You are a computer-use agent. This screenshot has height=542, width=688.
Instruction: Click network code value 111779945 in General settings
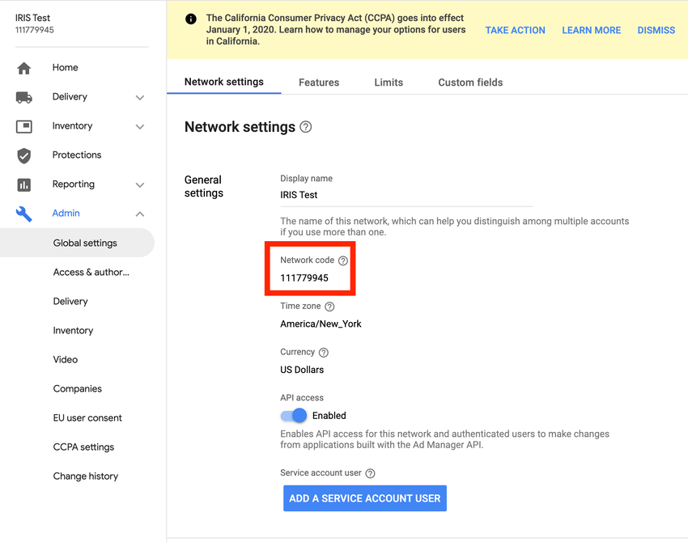[x=304, y=278]
